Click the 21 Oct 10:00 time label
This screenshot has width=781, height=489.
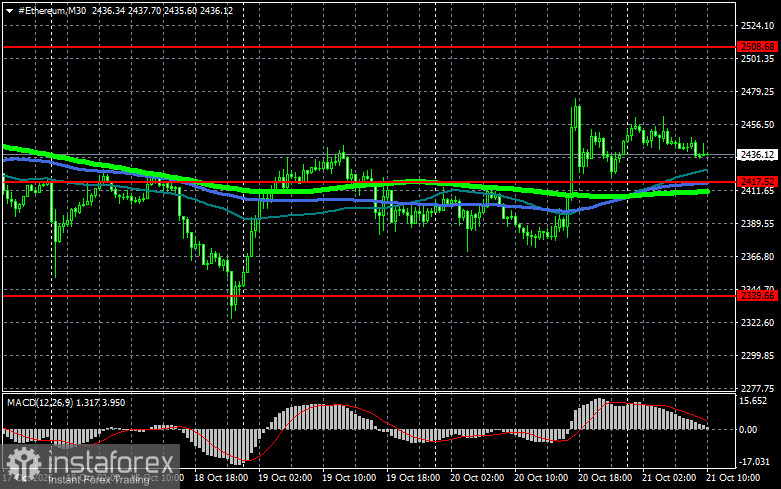(x=733, y=478)
